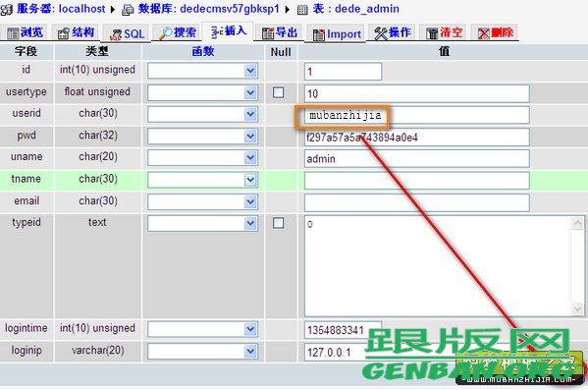This screenshot has width=588, height=390.
Task: Click the 删除 (Drop) tab
Action: click(495, 33)
